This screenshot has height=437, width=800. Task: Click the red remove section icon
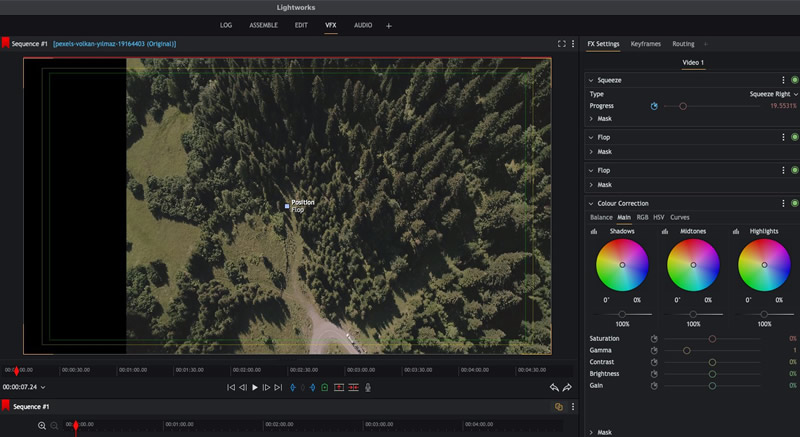tap(339, 388)
